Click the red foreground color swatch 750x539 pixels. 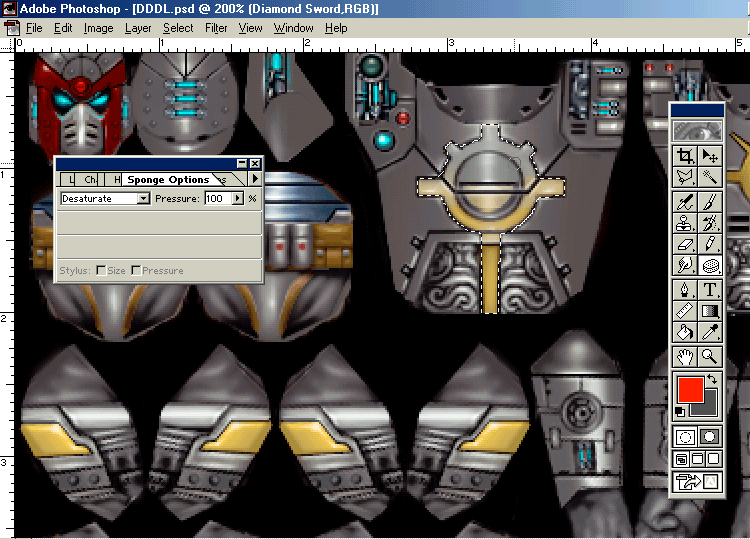pyautogui.click(x=690, y=390)
